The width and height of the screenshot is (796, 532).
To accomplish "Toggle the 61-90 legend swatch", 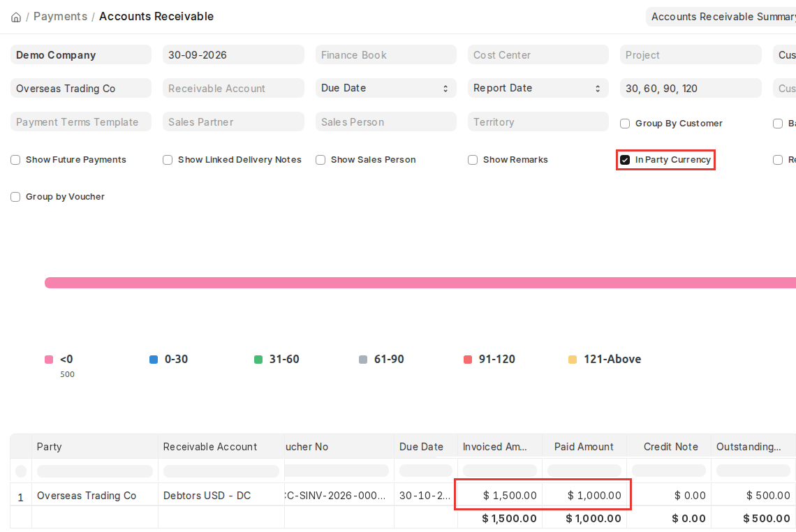I will (363, 360).
